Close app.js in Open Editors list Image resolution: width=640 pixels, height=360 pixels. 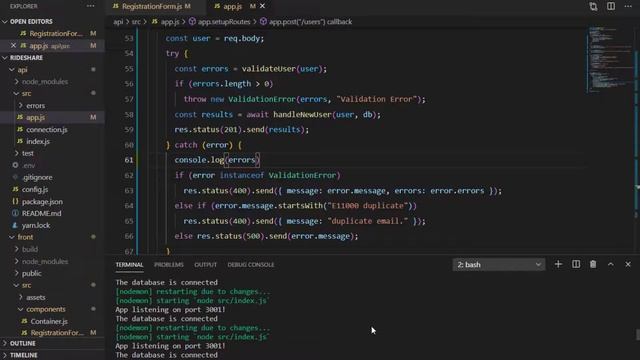pos(13,45)
